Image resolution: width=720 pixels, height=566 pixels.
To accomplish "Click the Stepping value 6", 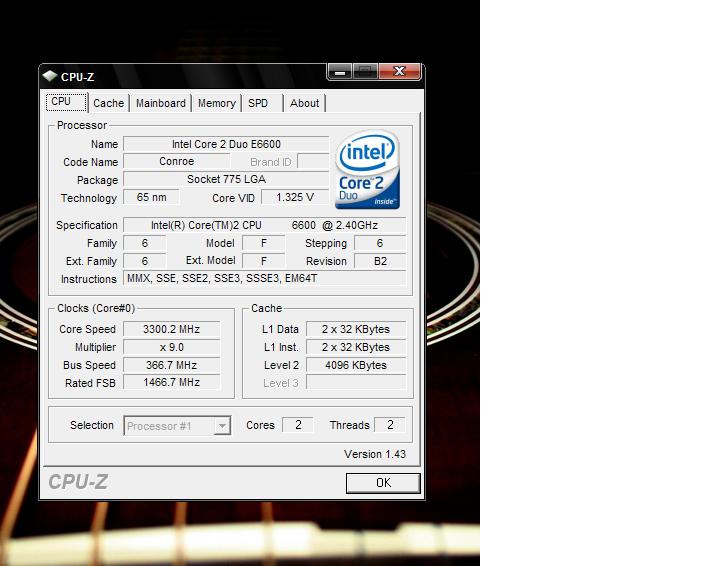I will pos(380,243).
